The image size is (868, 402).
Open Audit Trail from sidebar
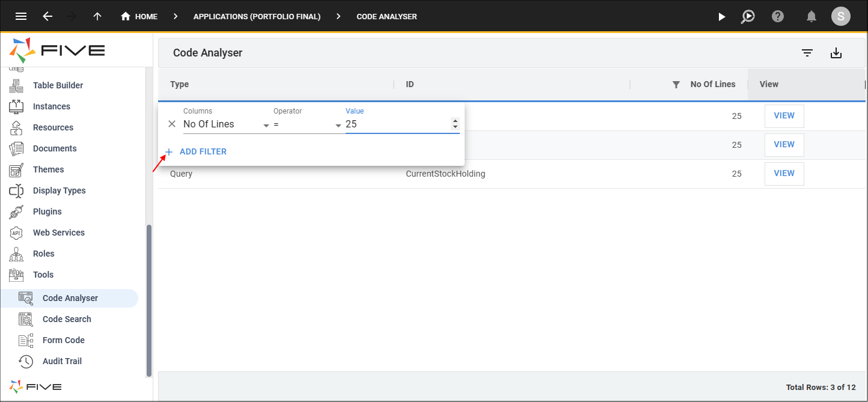pyautogui.click(x=62, y=361)
